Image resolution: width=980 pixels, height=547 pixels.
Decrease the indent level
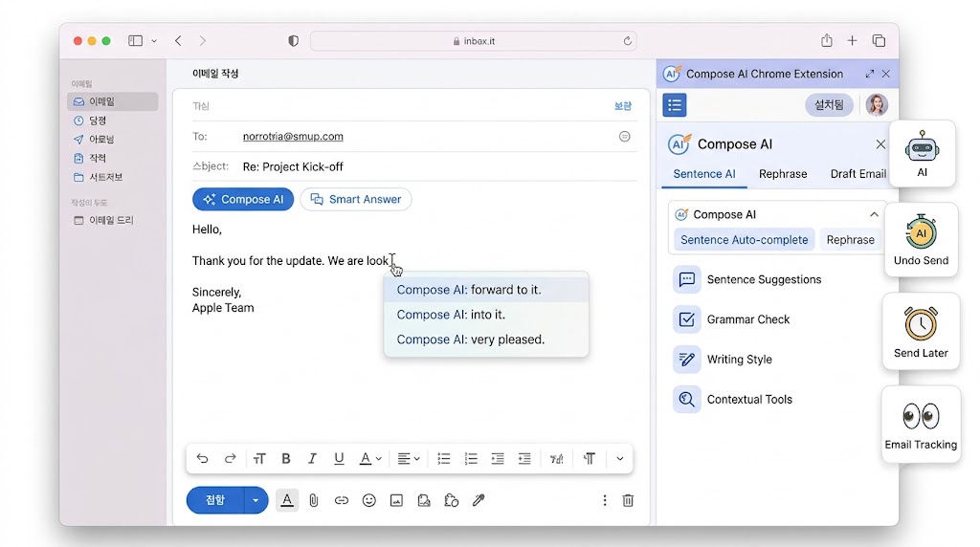[498, 459]
